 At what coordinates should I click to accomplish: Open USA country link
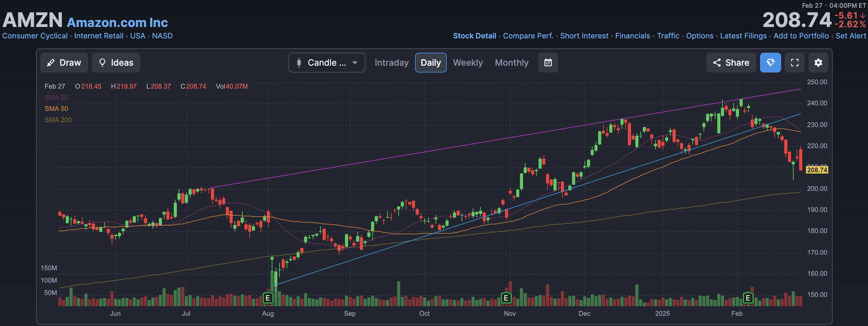click(137, 36)
